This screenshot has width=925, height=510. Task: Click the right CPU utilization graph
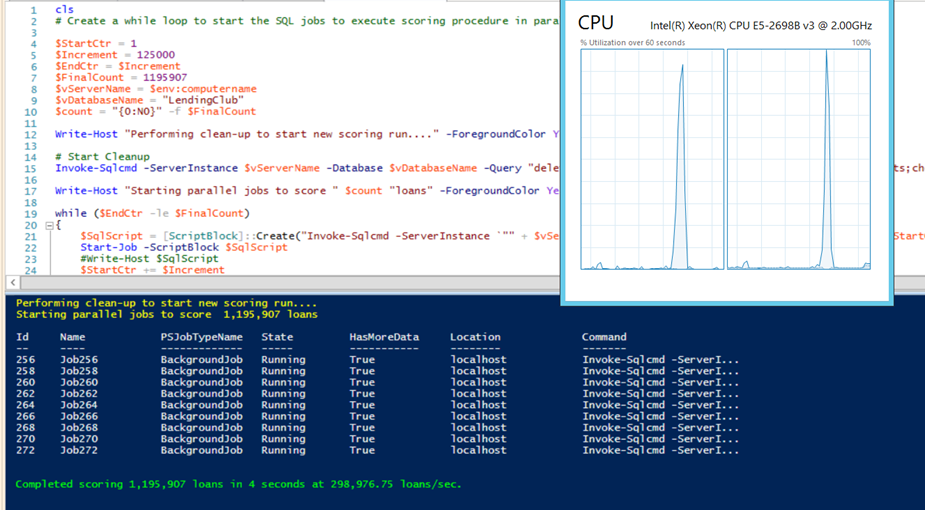(x=799, y=159)
